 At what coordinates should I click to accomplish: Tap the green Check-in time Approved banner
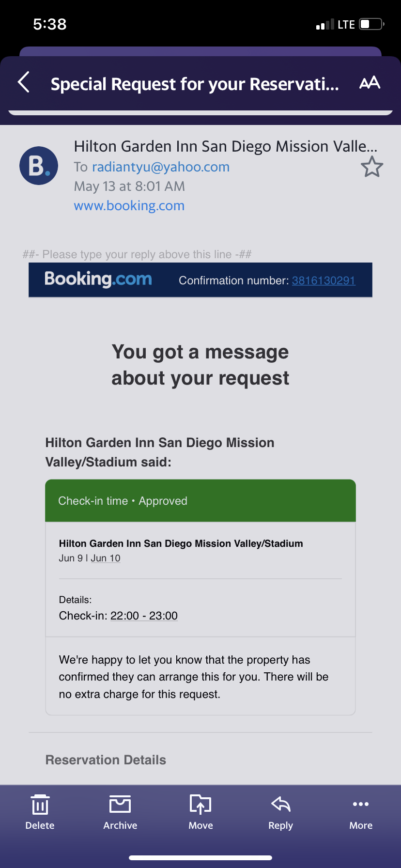click(x=200, y=500)
